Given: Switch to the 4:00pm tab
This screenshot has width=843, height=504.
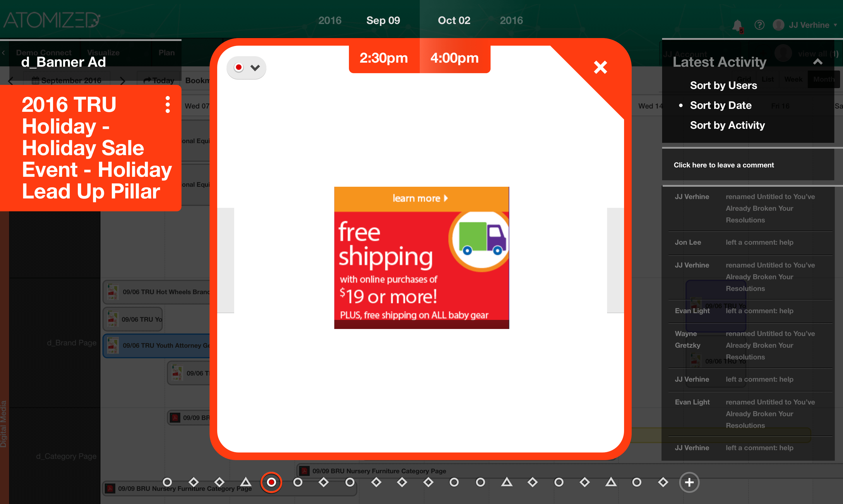Looking at the screenshot, I should coord(455,58).
